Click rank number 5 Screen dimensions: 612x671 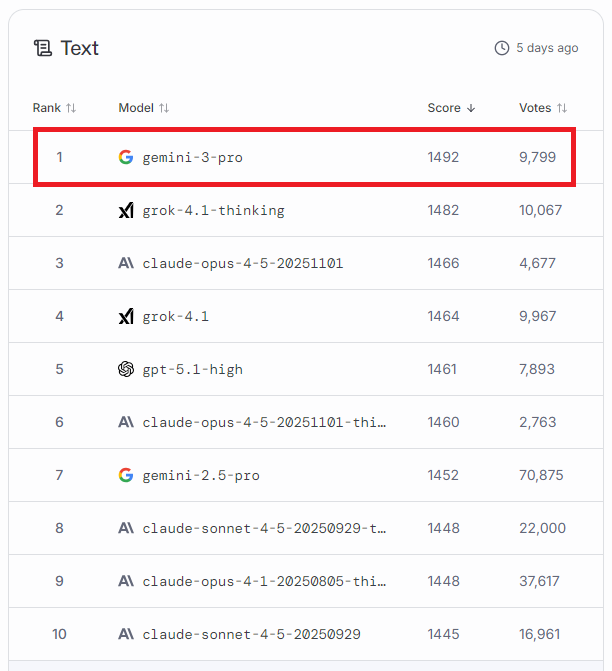click(59, 369)
